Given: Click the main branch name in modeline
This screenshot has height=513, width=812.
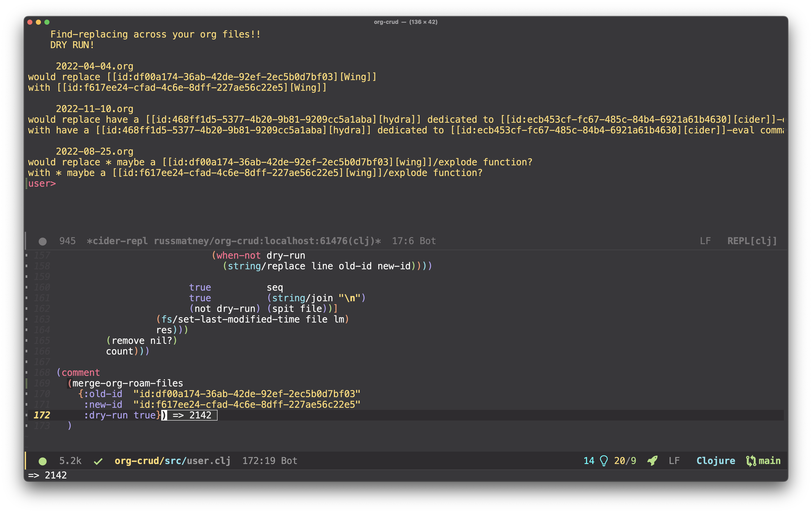Looking at the screenshot, I should [x=770, y=461].
